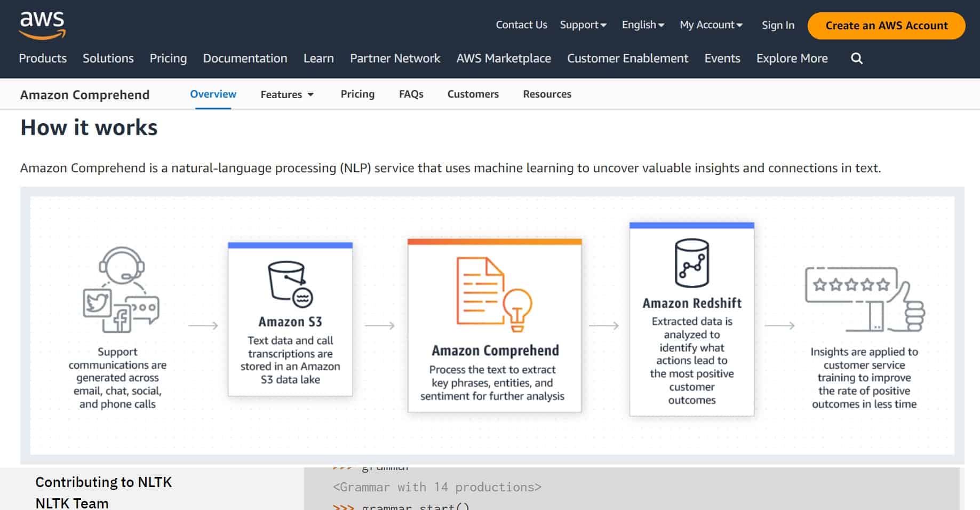Open the Products menu
980x510 pixels.
pyautogui.click(x=43, y=58)
